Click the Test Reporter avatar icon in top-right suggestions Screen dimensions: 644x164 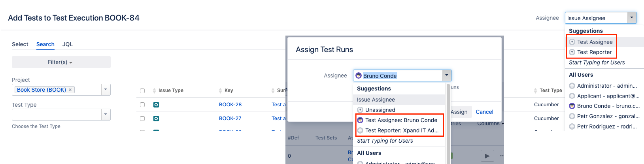pos(572,52)
